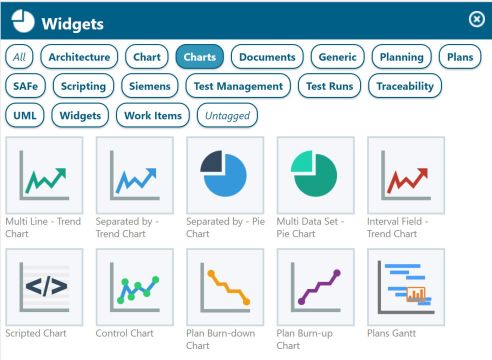Choose the Separated by Trend Chart widget
Image resolution: width=492 pixels, height=360 pixels.
[x=135, y=175]
